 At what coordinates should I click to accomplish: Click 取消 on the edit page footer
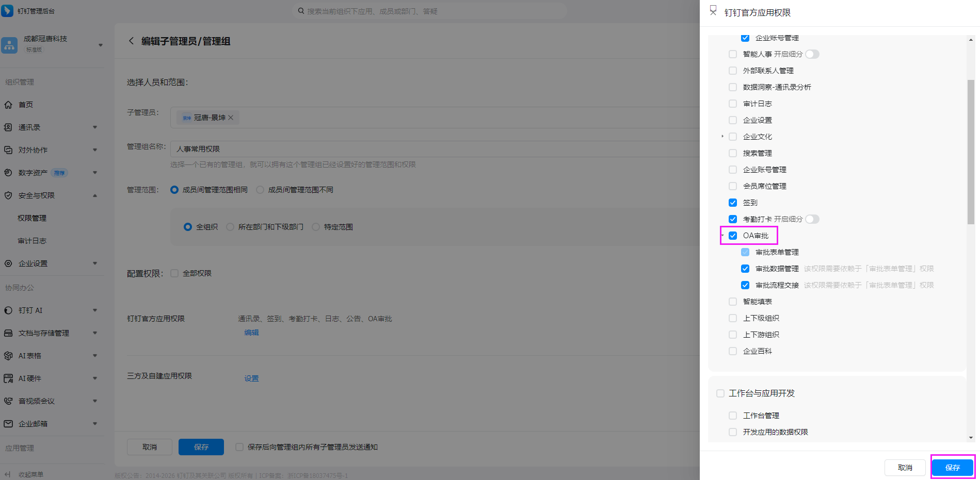150,447
